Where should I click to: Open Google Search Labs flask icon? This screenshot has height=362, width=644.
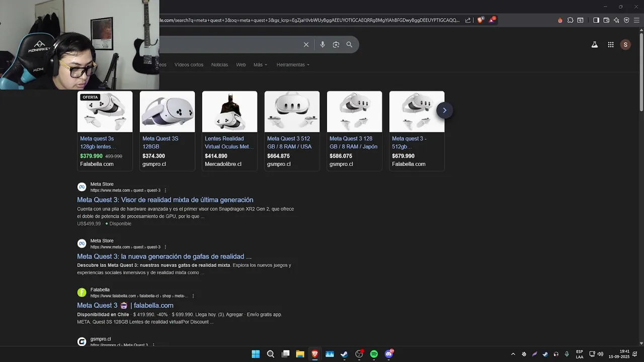click(594, 45)
